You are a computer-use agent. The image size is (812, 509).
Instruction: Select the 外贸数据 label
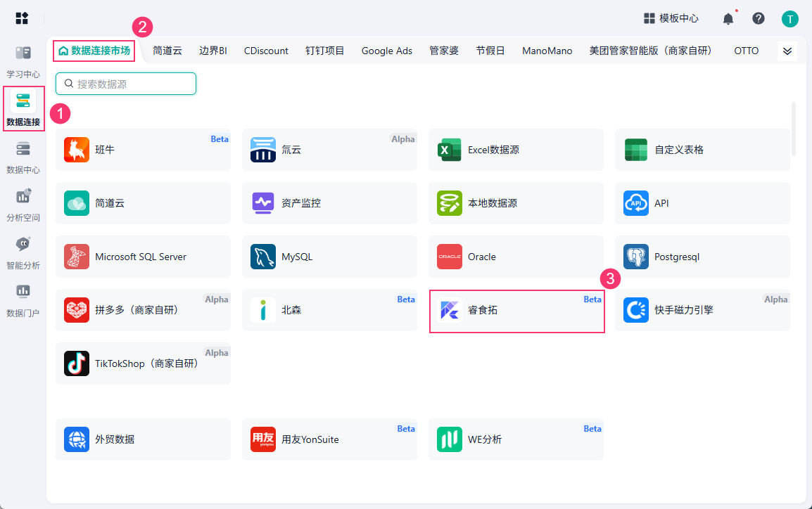pyautogui.click(x=115, y=439)
